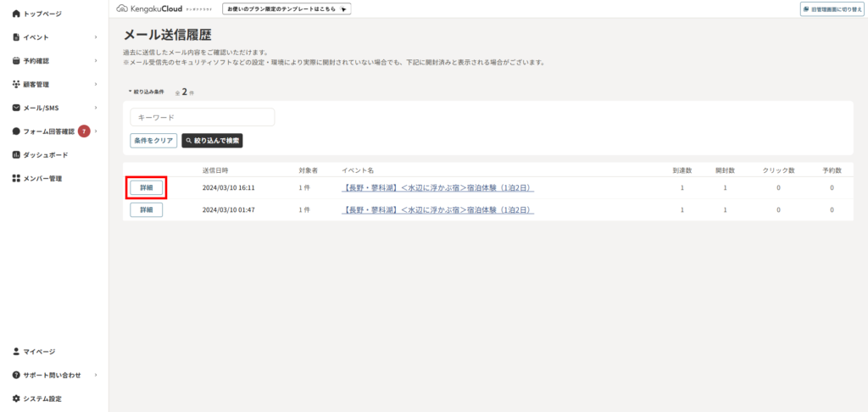Viewport: 868px width, 412px height.
Task: Open 詳細 for the 16:11 email
Action: [x=146, y=187]
